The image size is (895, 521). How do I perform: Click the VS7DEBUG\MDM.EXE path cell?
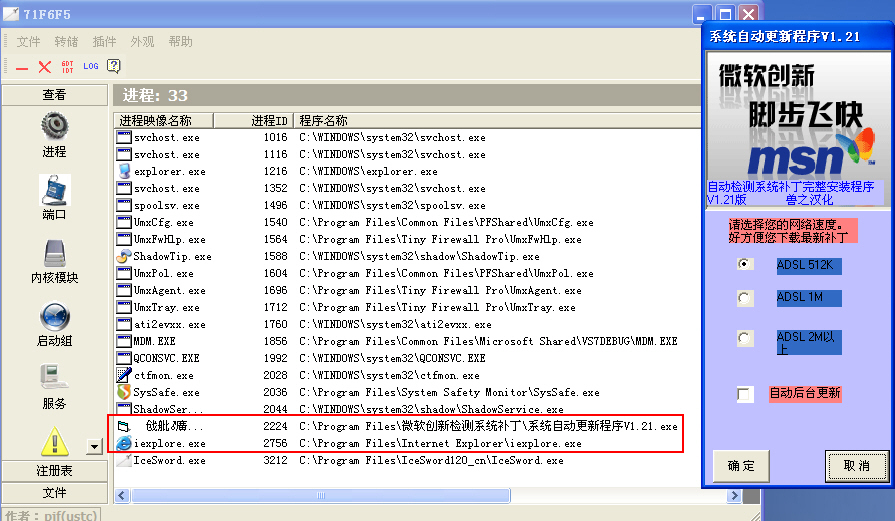pyautogui.click(x=488, y=341)
